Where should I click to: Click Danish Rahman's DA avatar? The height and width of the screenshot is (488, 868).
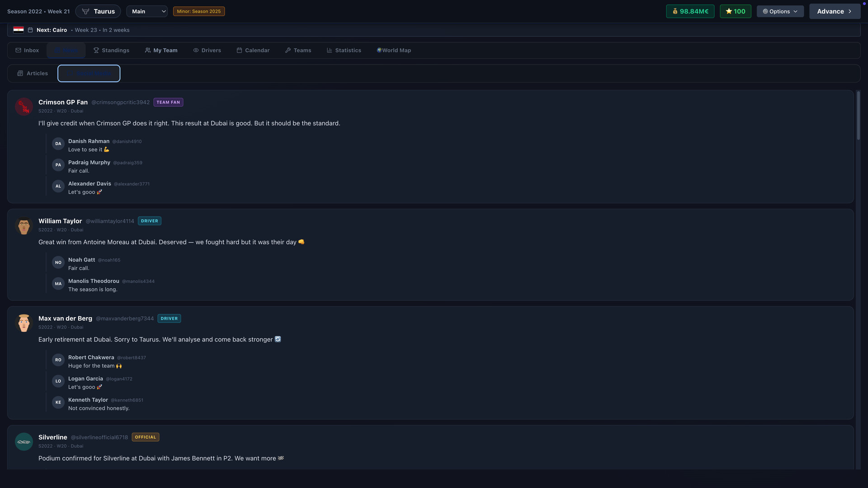(x=58, y=144)
